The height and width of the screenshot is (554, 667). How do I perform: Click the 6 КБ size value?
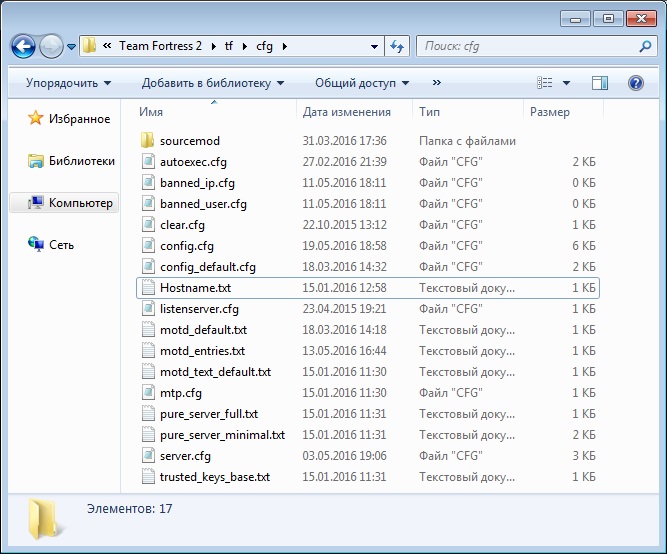pos(584,246)
